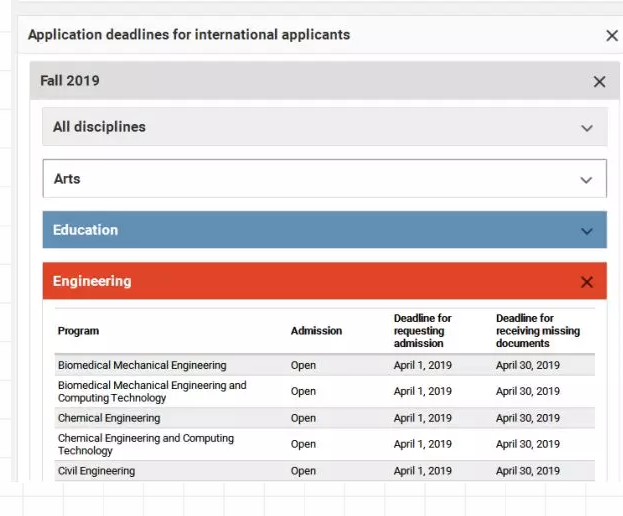The image size is (623, 516).
Task: Click 'April 30, 2019' in Civil Engineering row
Action: coord(528,471)
